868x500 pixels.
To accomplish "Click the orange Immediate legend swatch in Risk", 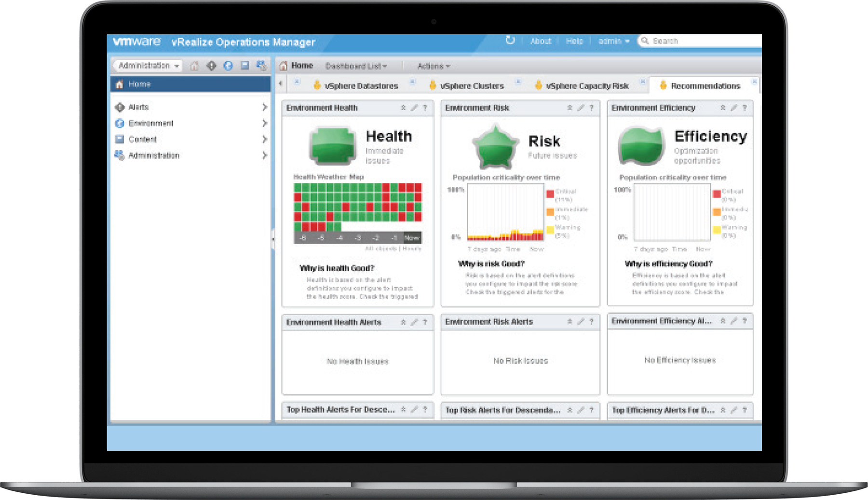I will pyautogui.click(x=550, y=212).
